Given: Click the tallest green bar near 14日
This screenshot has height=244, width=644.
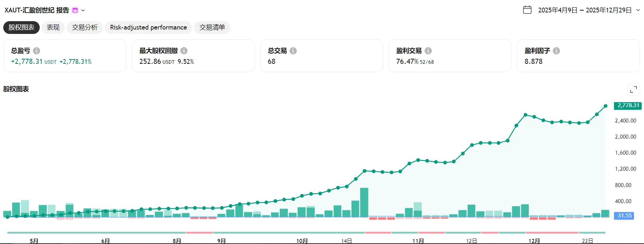Looking at the screenshot, I should pyautogui.click(x=364, y=202).
